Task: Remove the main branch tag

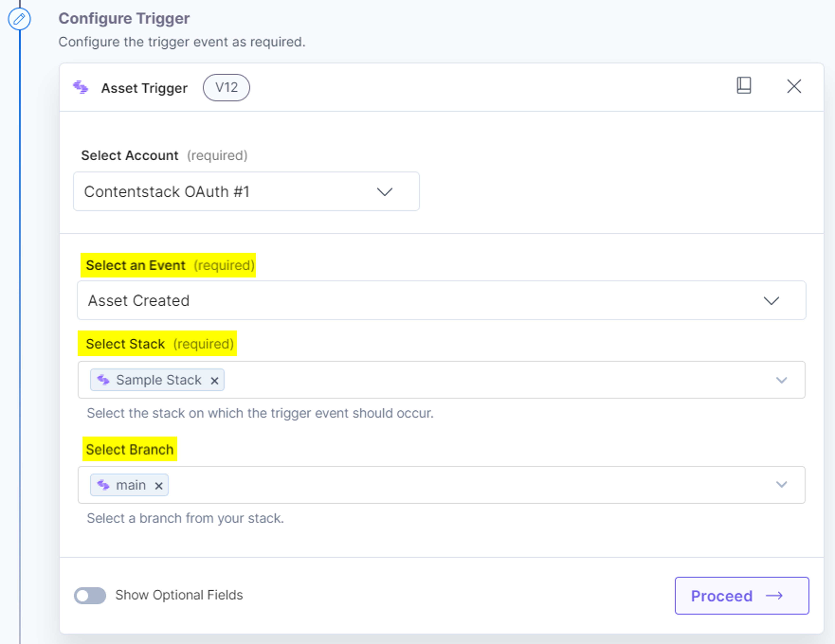Action: coord(159,486)
